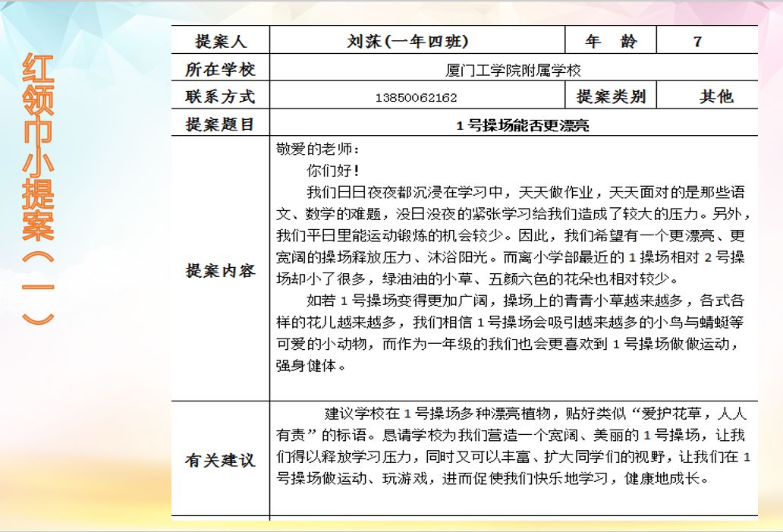Click the school name 厦门工学院附属学校
This screenshot has width=783, height=532.
513,71
